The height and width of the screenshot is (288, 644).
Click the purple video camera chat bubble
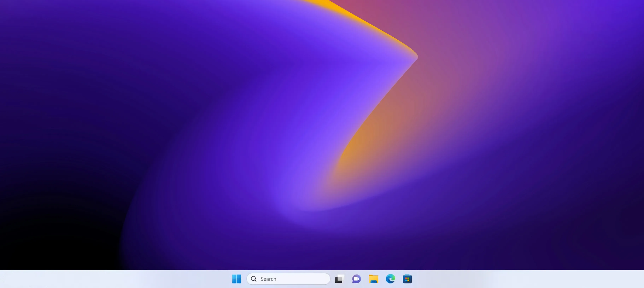point(356,279)
